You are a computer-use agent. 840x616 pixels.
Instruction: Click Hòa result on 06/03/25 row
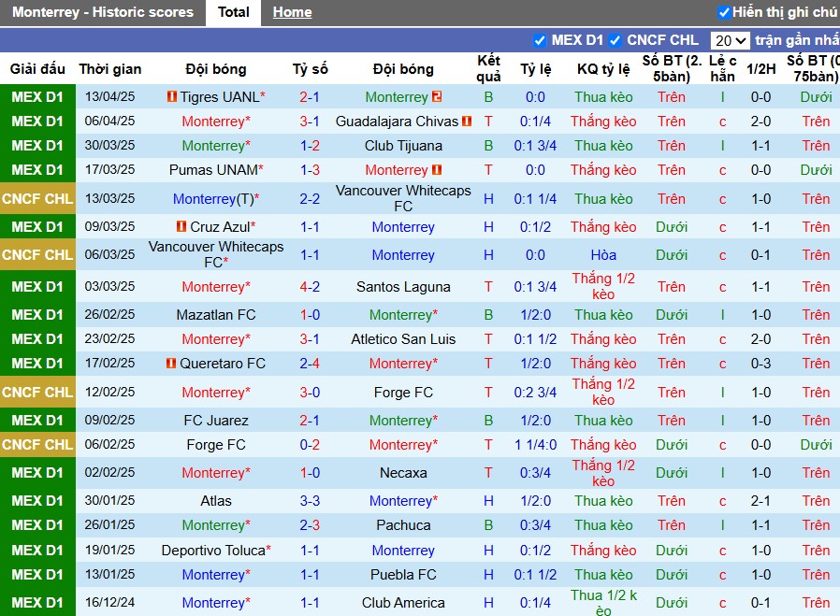pos(603,255)
